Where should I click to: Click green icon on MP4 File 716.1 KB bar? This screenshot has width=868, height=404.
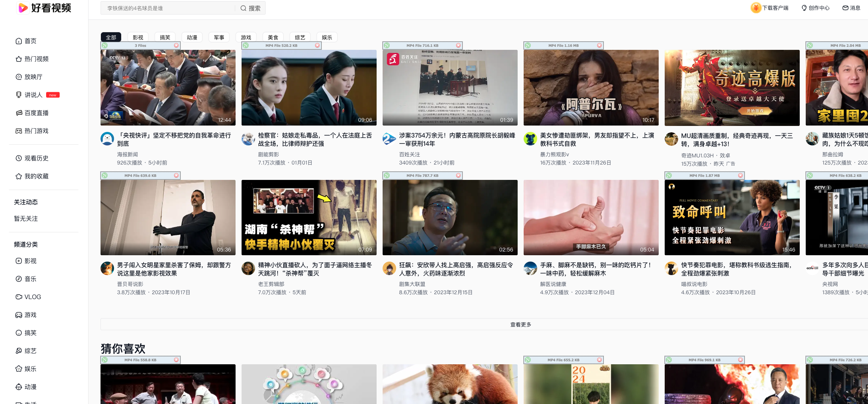[x=387, y=45]
